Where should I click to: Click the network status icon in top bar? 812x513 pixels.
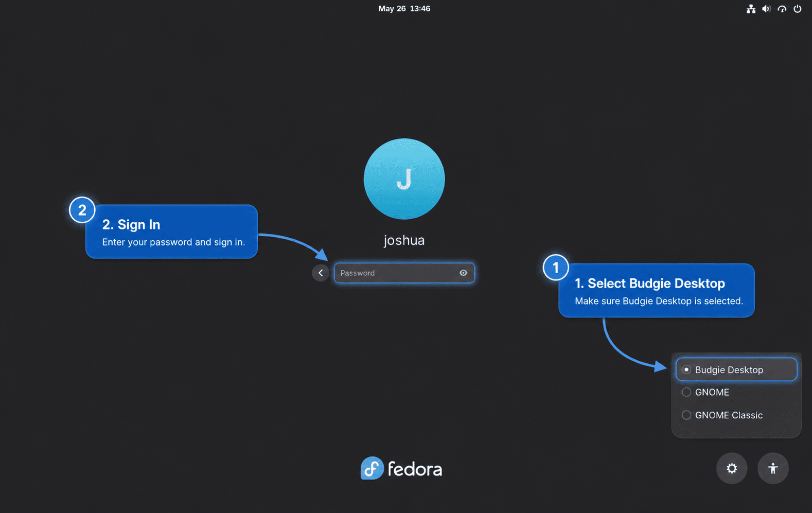(751, 9)
